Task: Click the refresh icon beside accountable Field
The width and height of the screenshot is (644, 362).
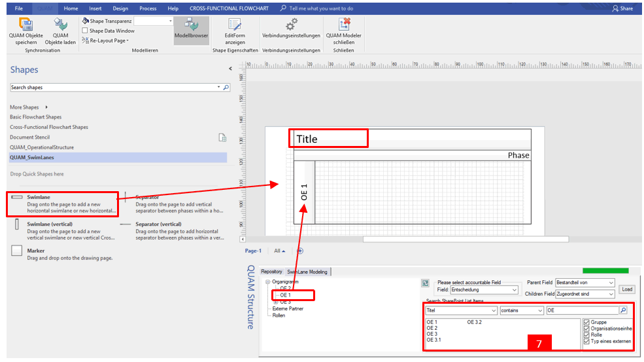Action: pyautogui.click(x=425, y=283)
